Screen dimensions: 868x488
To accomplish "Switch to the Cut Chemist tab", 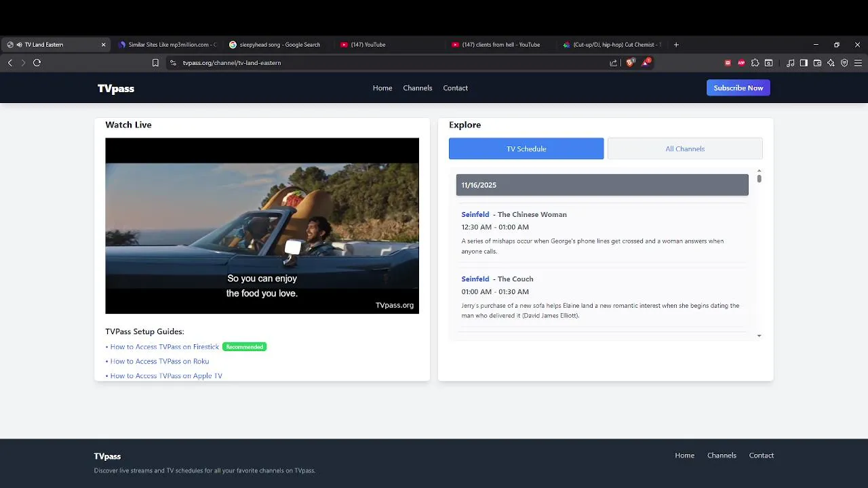I will pyautogui.click(x=612, y=45).
